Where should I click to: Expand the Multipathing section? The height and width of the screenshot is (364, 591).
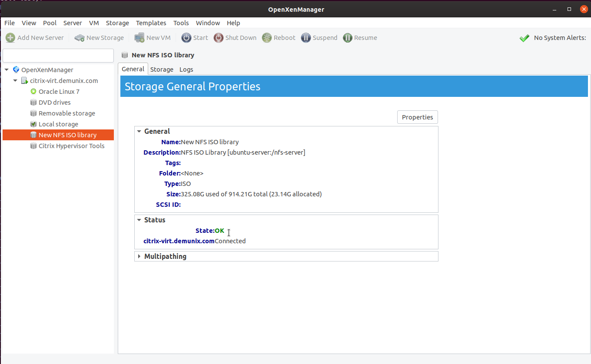(x=139, y=256)
